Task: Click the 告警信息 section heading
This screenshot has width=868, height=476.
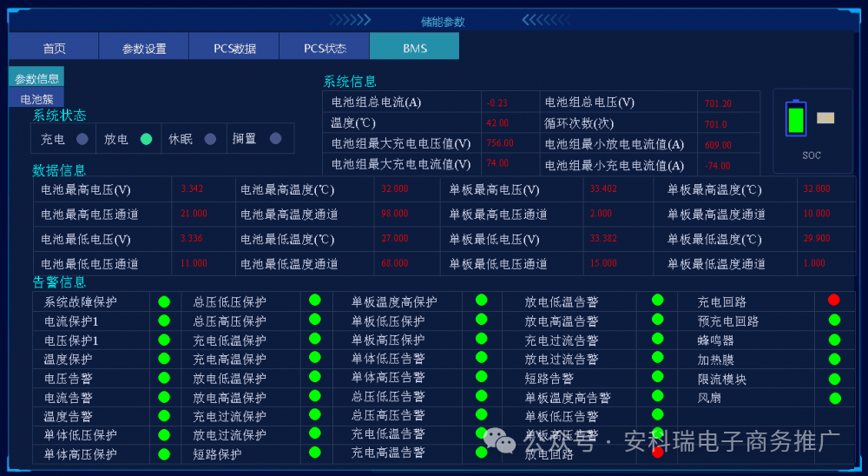Action: point(59,282)
